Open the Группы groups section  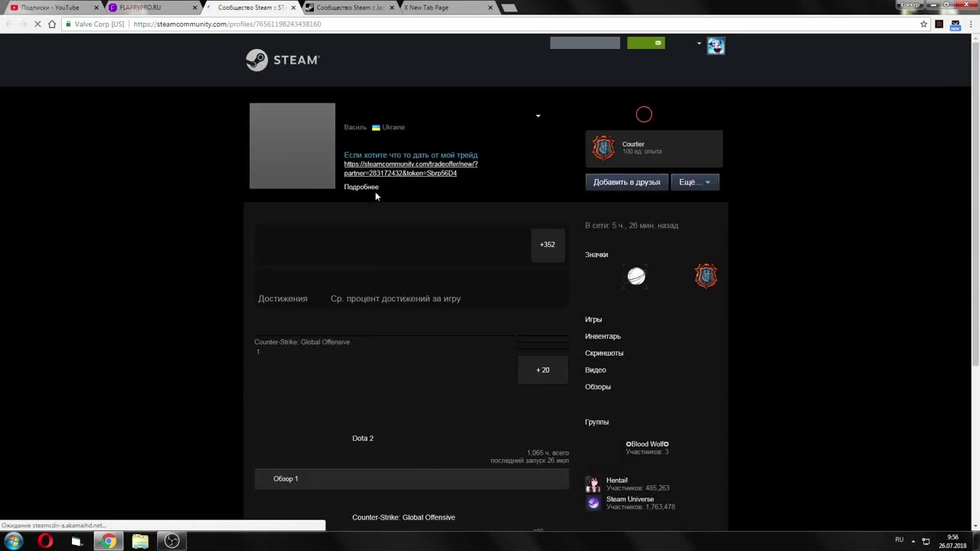pyautogui.click(x=597, y=422)
